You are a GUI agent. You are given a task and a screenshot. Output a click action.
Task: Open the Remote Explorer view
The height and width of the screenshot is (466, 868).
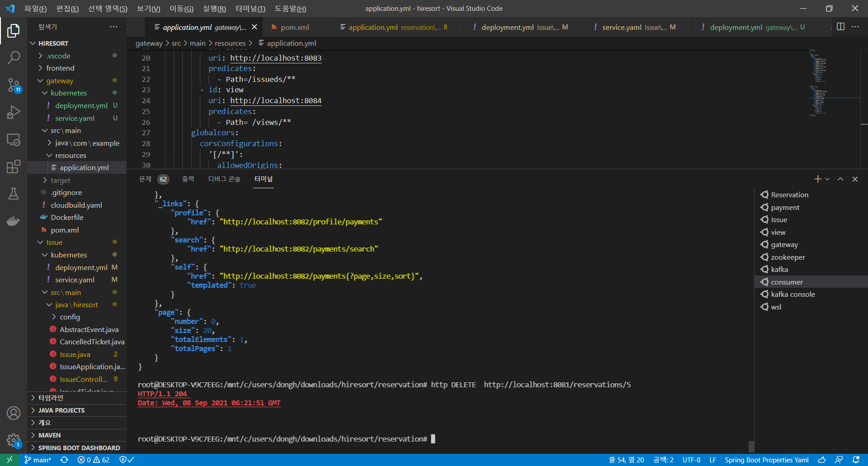tap(14, 140)
